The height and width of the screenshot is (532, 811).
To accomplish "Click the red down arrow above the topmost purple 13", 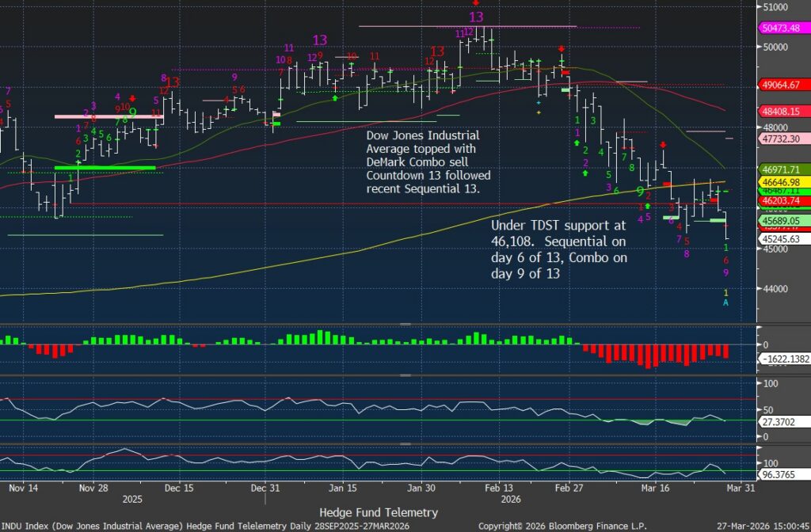I will (475, 3).
